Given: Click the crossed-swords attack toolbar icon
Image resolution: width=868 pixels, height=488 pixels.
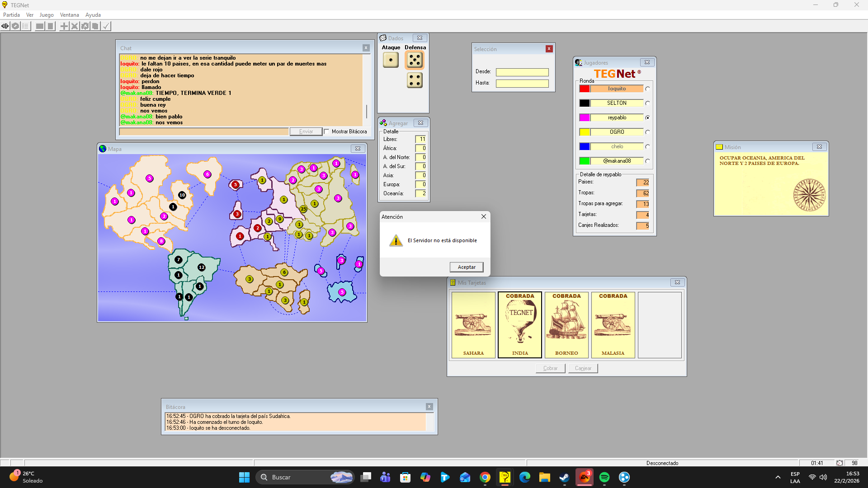Looking at the screenshot, I should pos(75,26).
